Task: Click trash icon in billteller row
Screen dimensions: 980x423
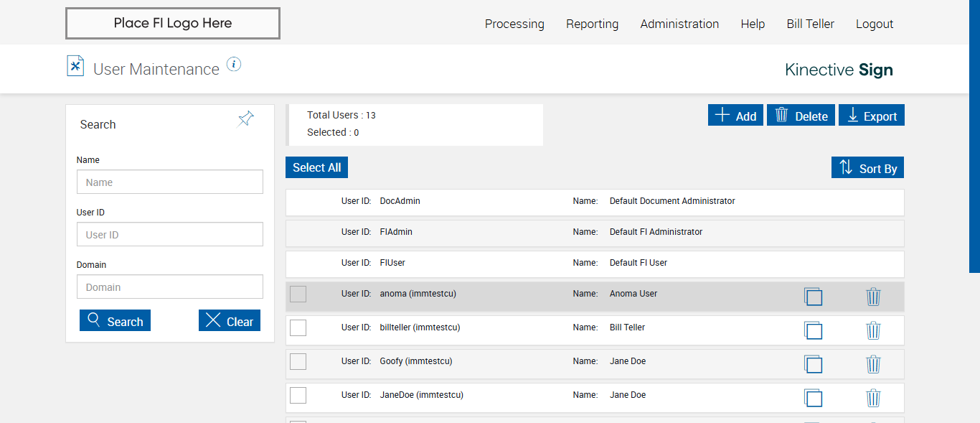Action: [873, 330]
